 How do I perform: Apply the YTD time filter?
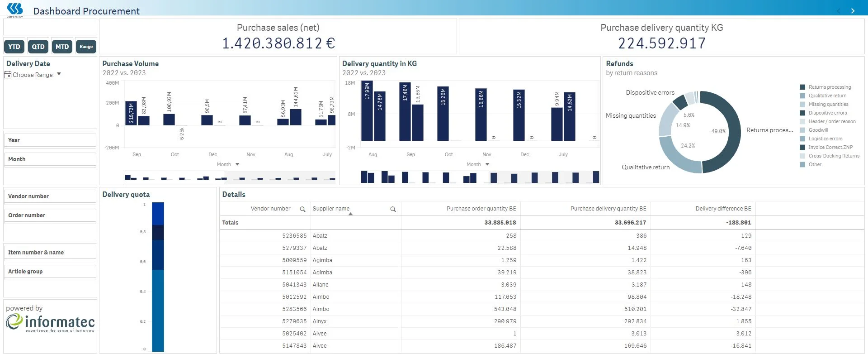tap(14, 47)
